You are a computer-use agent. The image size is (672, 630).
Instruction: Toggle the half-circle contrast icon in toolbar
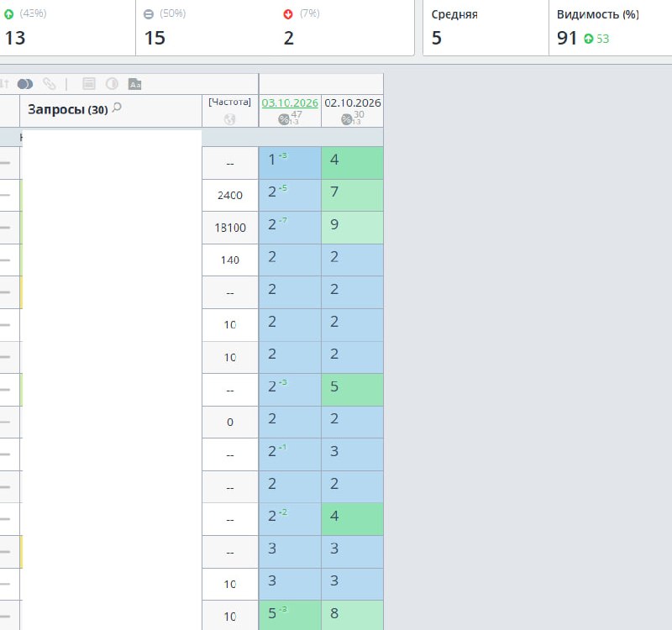(112, 83)
